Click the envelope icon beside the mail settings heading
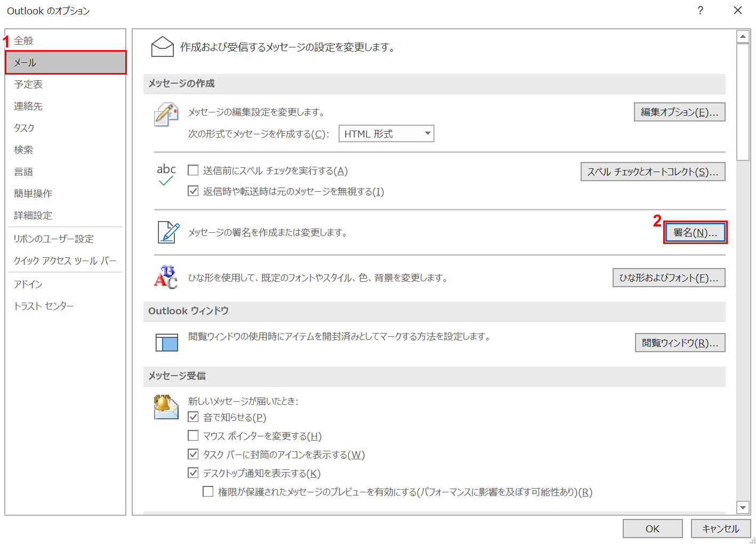 click(163, 47)
